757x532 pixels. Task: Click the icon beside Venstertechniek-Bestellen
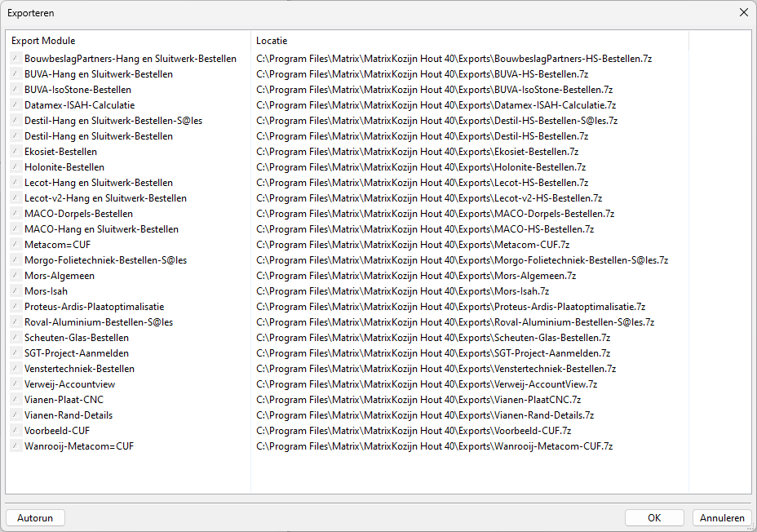(16, 368)
